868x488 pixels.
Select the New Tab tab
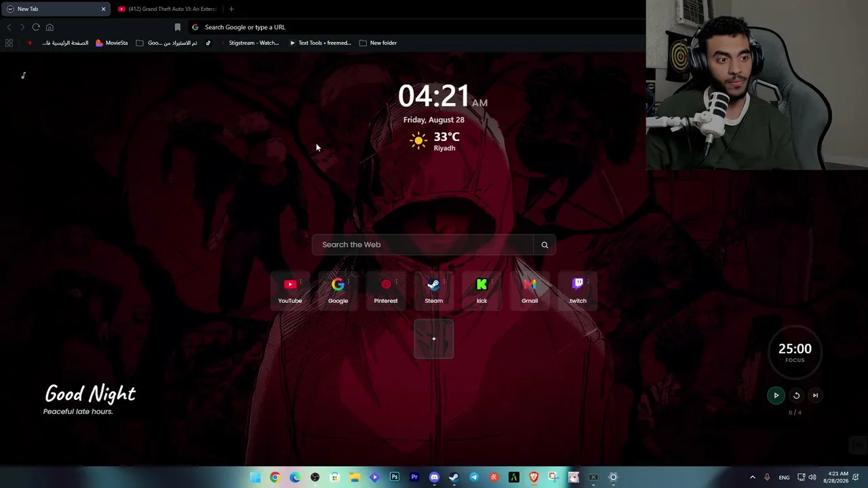click(x=54, y=9)
